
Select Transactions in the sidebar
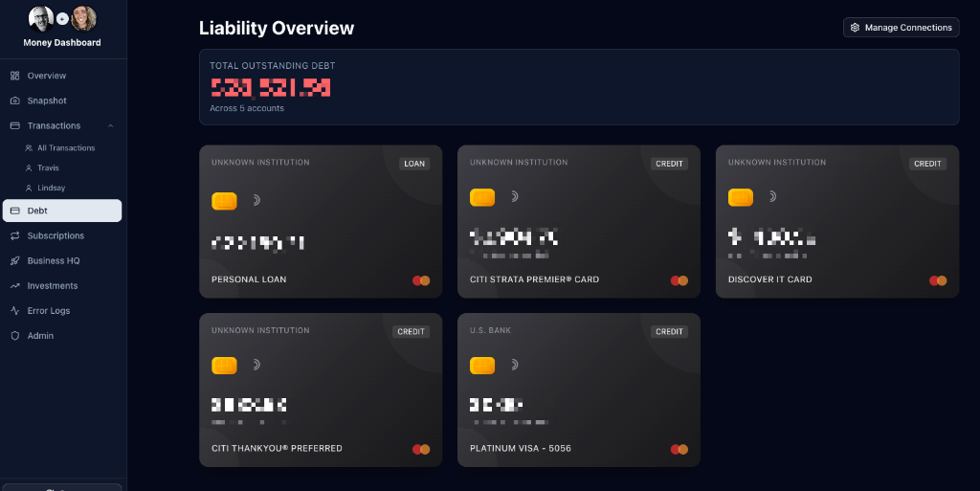54,125
